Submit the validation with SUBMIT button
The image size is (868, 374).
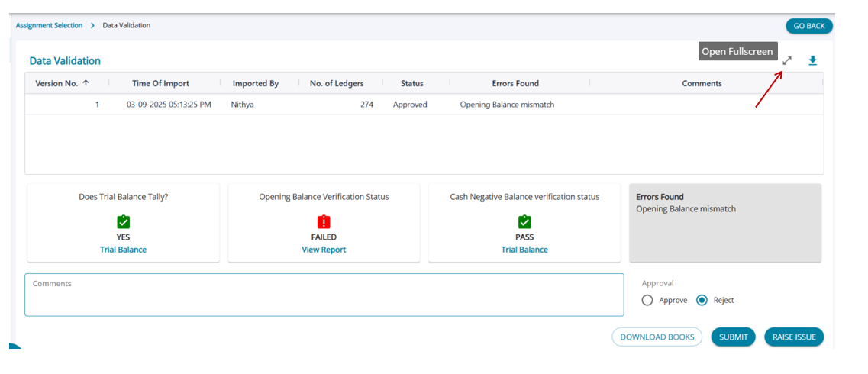point(733,337)
